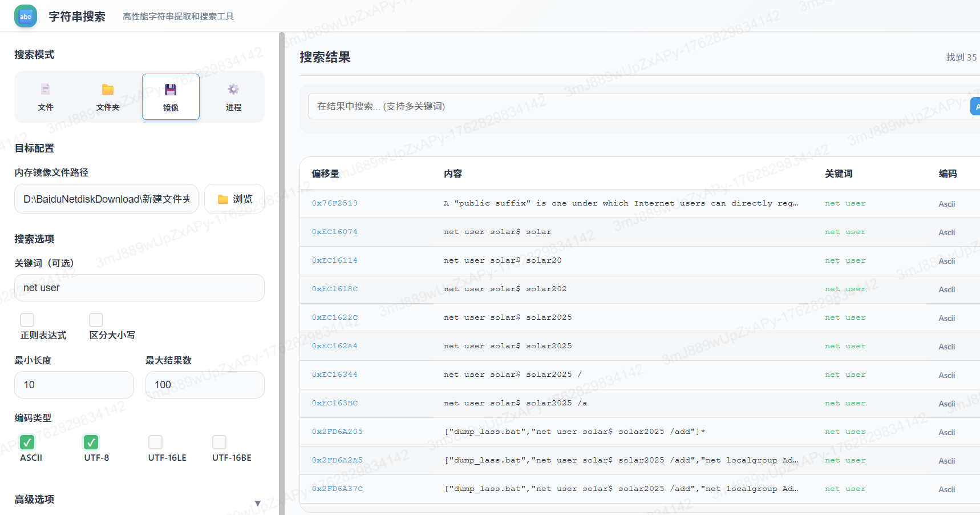The height and width of the screenshot is (515, 980).
Task: Check the UTF-16BE encoding checkbox
Action: pos(219,442)
